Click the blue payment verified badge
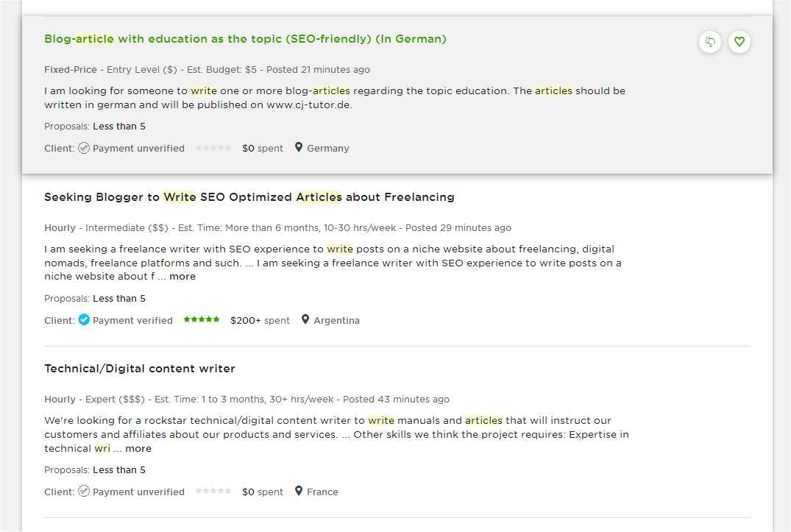 (84, 320)
